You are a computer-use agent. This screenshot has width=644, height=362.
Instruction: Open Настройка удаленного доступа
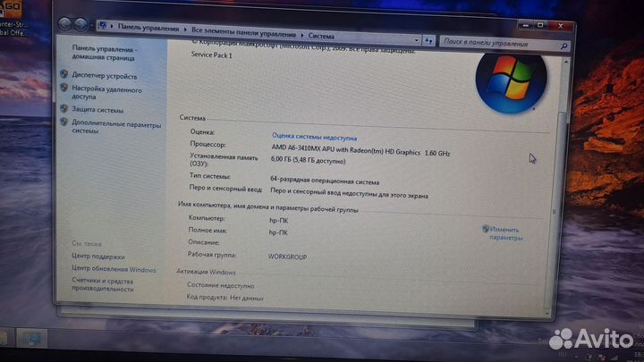106,93
